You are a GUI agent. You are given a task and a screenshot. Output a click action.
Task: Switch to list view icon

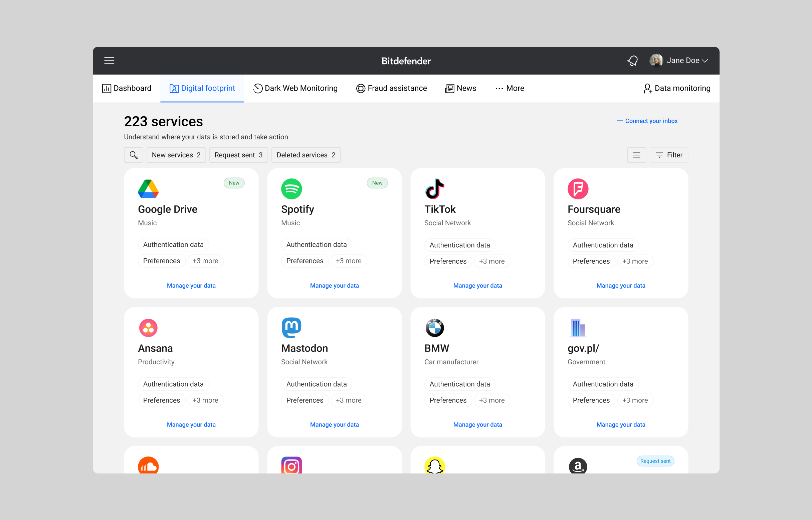point(637,155)
